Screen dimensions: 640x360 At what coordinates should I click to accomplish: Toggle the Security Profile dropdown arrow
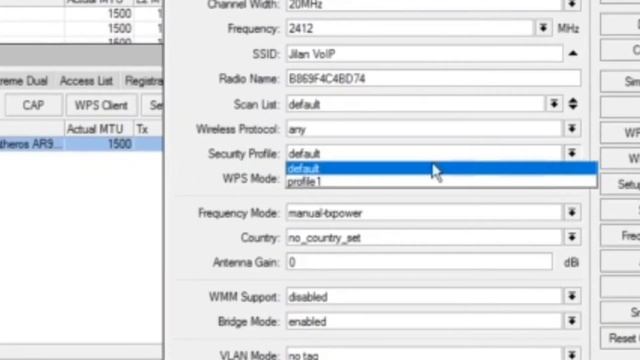(572, 153)
